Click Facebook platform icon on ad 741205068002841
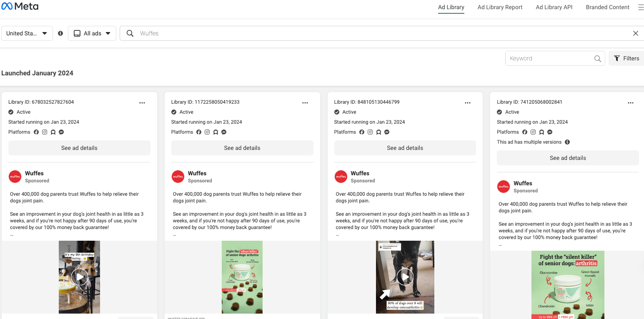644x319 pixels. coord(525,132)
